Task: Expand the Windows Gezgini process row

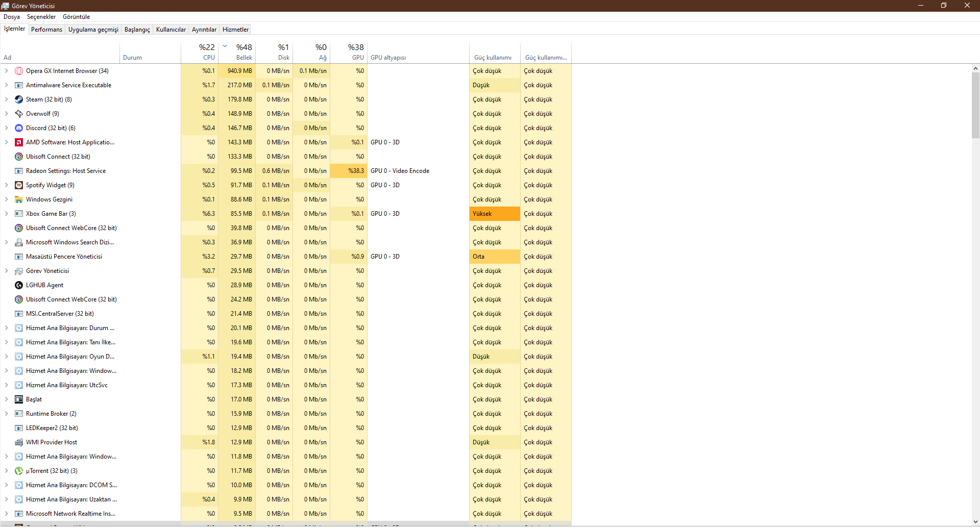Action: click(6, 199)
